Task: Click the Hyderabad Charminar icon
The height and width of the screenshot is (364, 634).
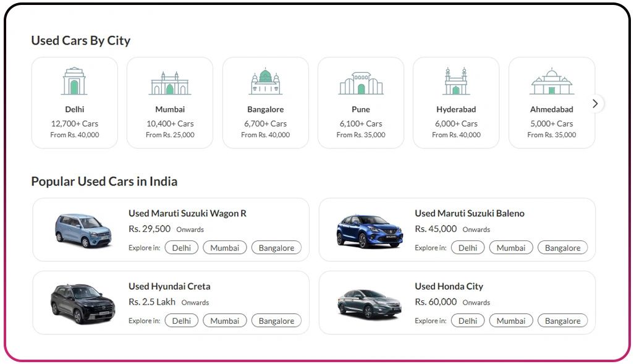Action: point(456,82)
